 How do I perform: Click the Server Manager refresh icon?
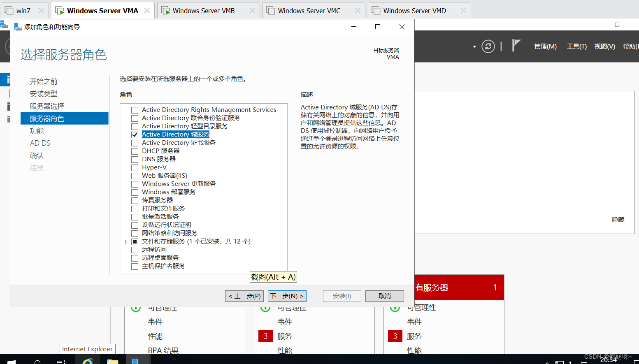[488, 46]
